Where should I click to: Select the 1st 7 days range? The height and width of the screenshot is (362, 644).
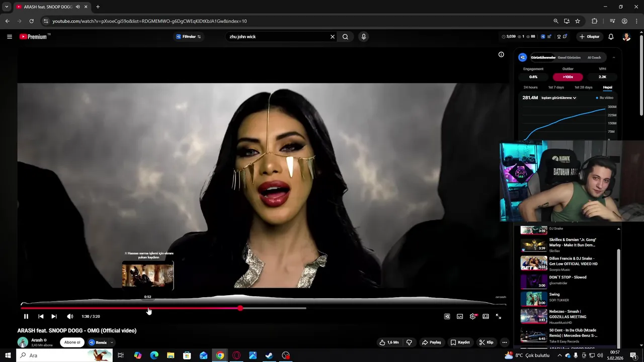[x=556, y=87]
